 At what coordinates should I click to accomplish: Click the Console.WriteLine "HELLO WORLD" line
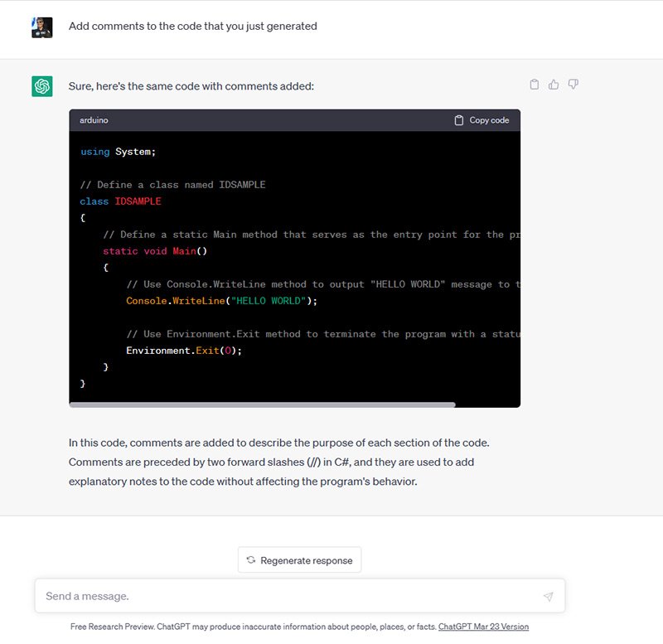[x=221, y=301]
